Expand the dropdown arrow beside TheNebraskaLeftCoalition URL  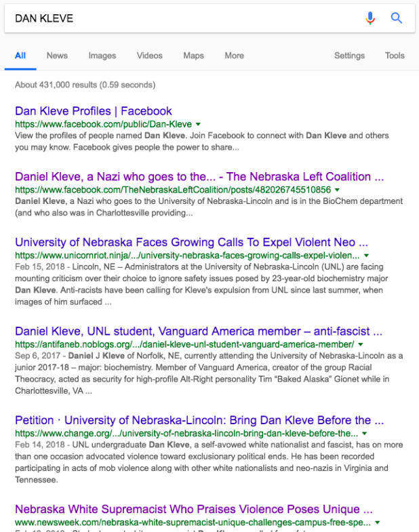[x=337, y=190]
